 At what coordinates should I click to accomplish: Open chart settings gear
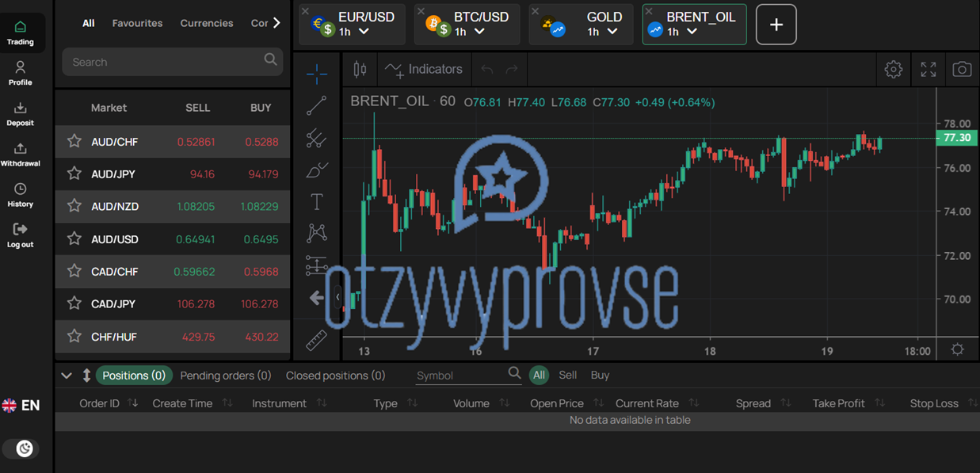click(x=894, y=70)
